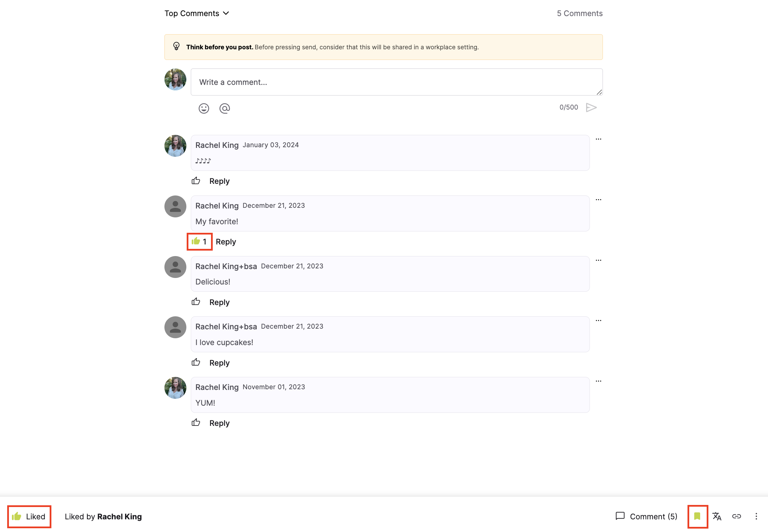Click Rachel King's photo on "YUM!" comment
The height and width of the screenshot is (532, 768).
(175, 388)
